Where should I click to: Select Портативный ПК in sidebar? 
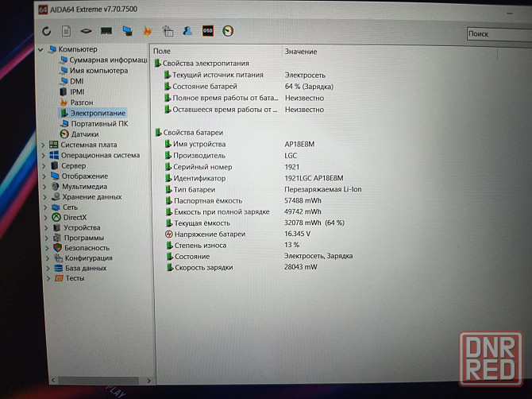pyautogui.click(x=98, y=124)
